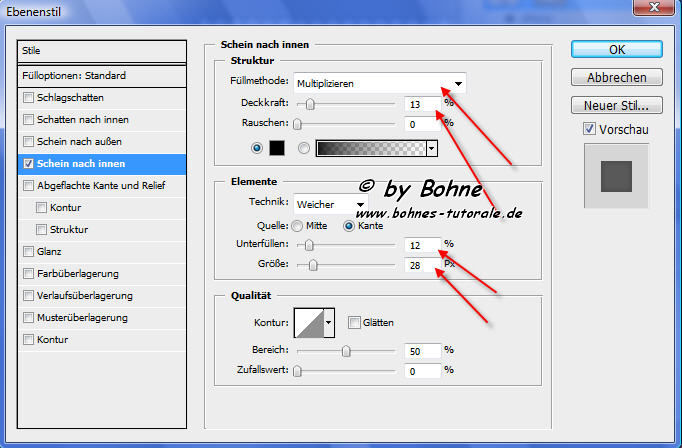Image resolution: width=682 pixels, height=448 pixels.
Task: Expand the Technik dropdown showing Weicher
Action: 330,203
